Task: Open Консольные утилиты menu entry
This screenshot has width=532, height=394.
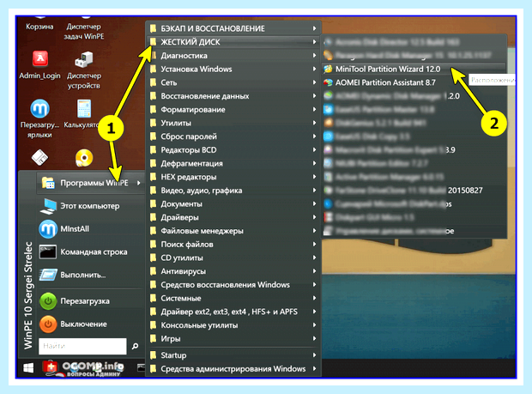Action: tap(233, 325)
